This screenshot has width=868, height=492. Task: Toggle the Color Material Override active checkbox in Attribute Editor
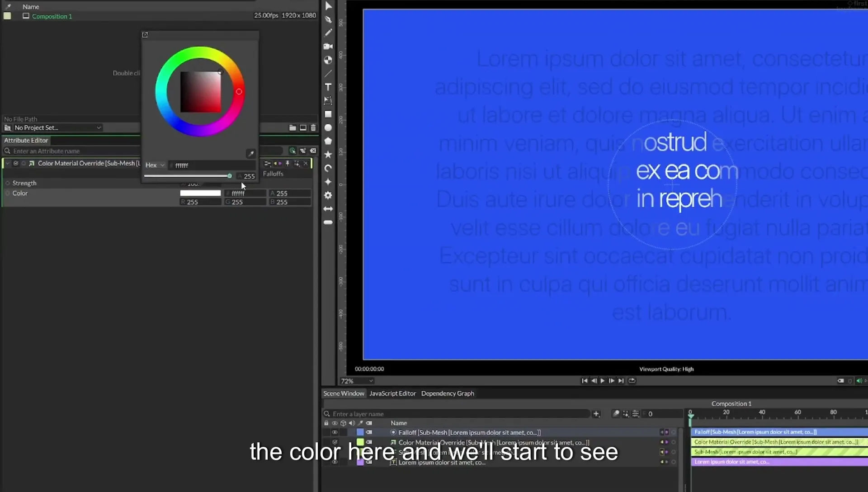tap(16, 163)
